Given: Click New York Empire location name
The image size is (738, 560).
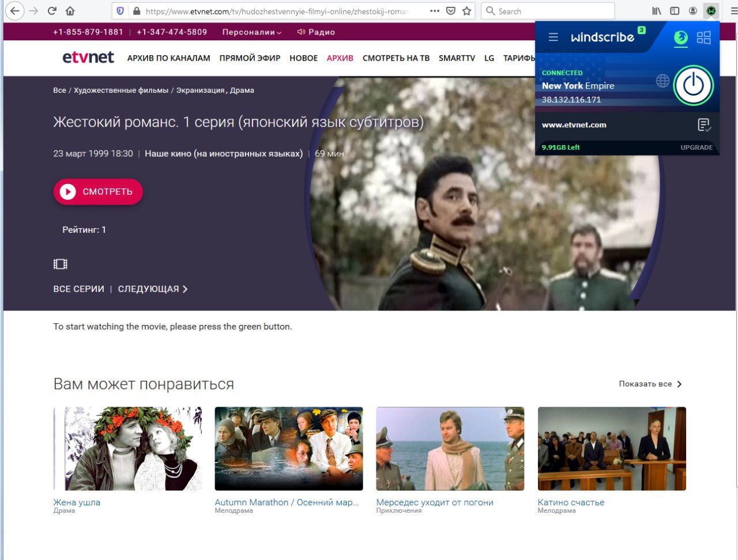Looking at the screenshot, I should (578, 86).
